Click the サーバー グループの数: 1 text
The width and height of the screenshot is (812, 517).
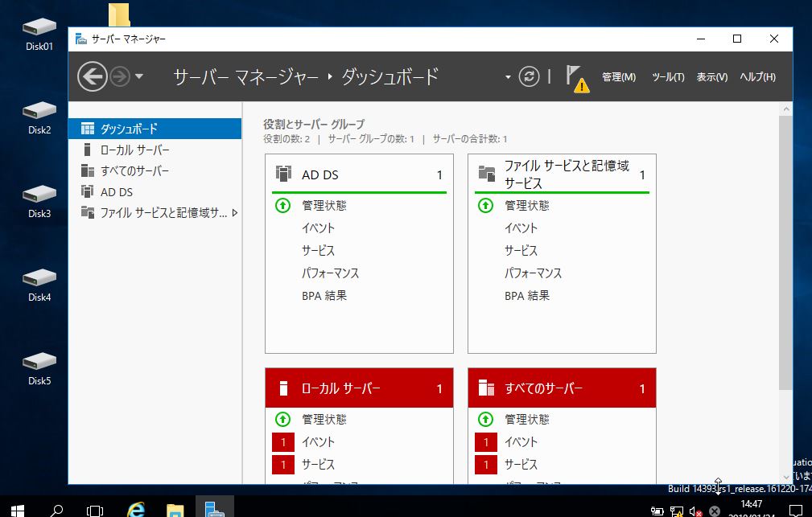[371, 138]
